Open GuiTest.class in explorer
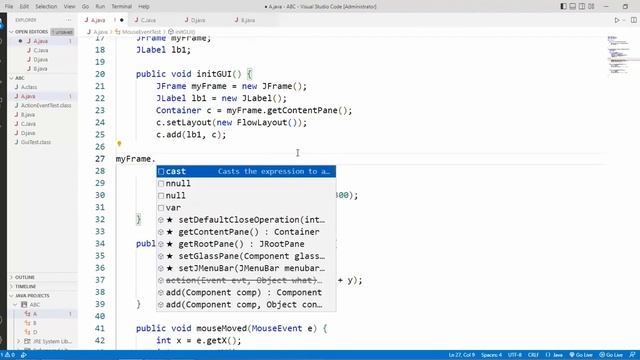640x360 pixels. coord(36,142)
